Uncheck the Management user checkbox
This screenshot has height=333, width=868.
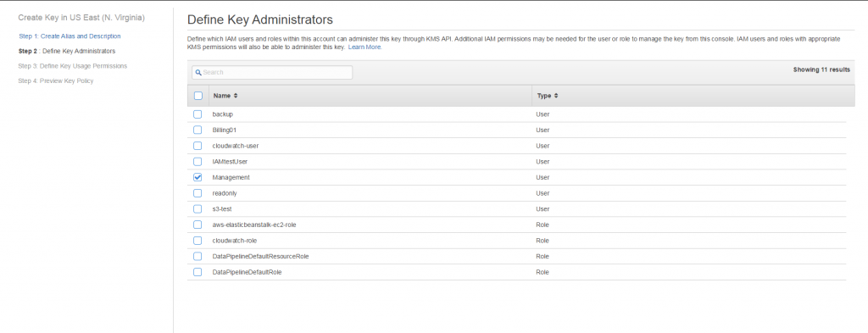[x=198, y=178]
